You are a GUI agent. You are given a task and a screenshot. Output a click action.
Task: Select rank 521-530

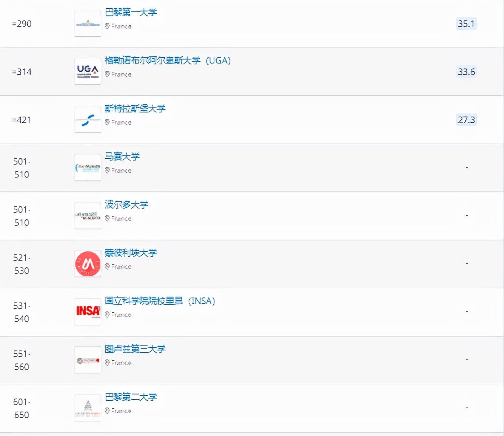click(x=22, y=264)
